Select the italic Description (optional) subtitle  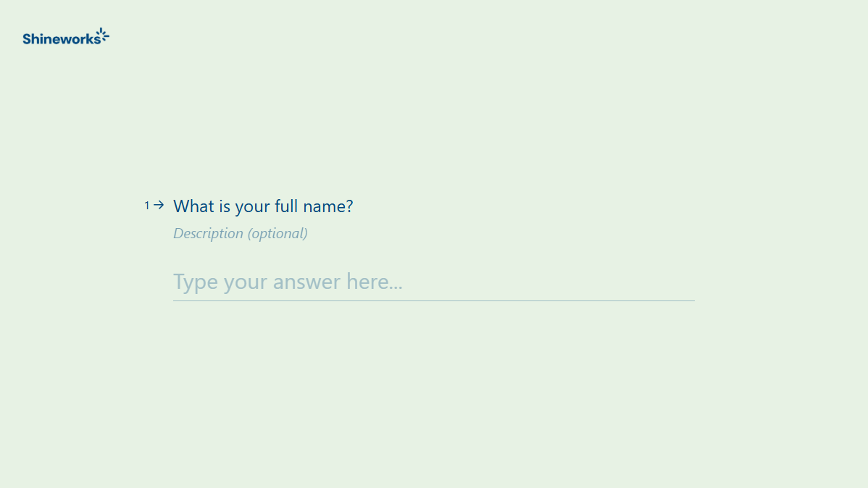[240, 233]
